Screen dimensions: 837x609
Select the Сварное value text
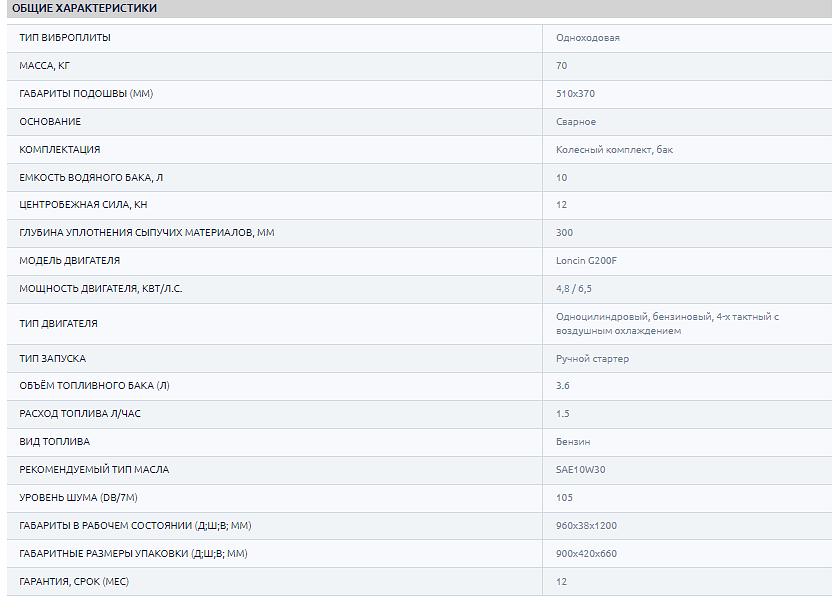tap(576, 122)
